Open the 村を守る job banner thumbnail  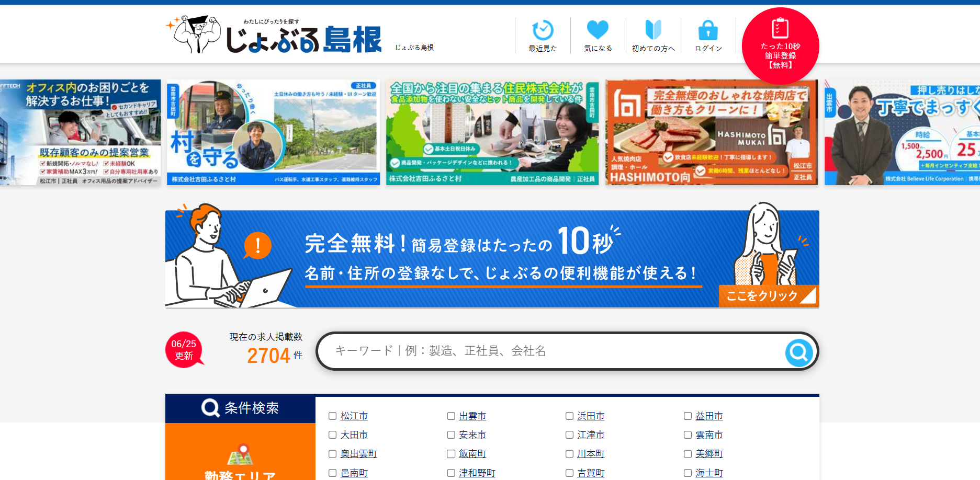[274, 132]
